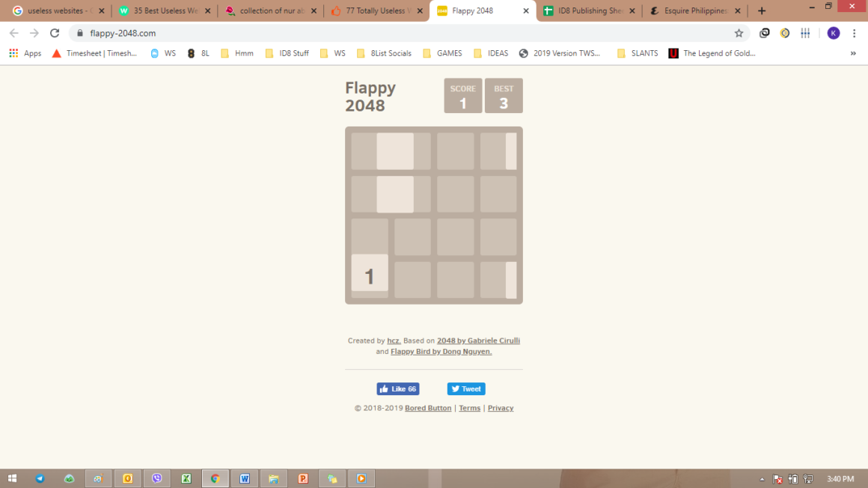Reload the Flappy 2048 page
The image size is (868, 488).
tap(54, 33)
